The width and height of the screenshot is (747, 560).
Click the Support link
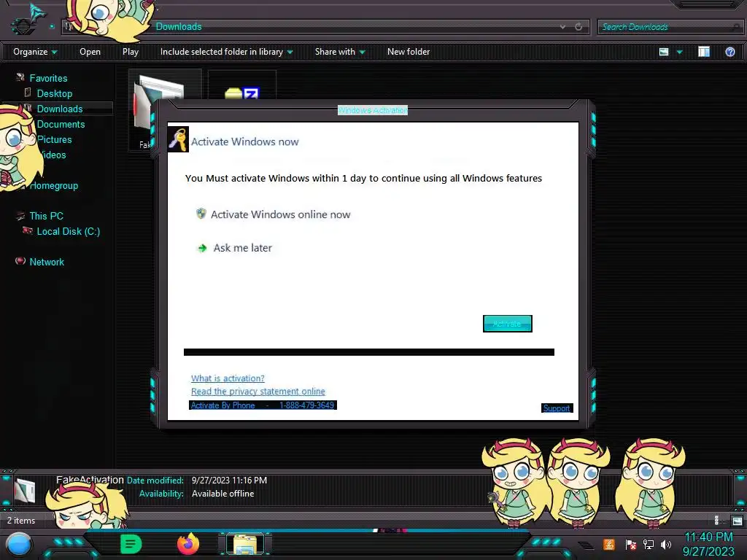[557, 408]
